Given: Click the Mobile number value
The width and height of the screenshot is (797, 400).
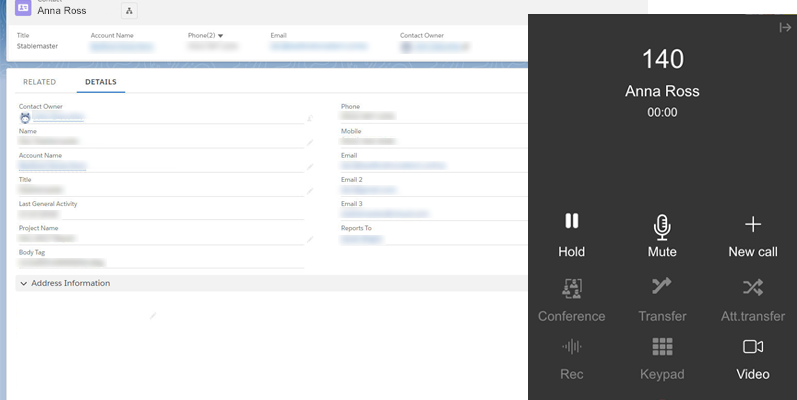Looking at the screenshot, I should pyautogui.click(x=368, y=141).
